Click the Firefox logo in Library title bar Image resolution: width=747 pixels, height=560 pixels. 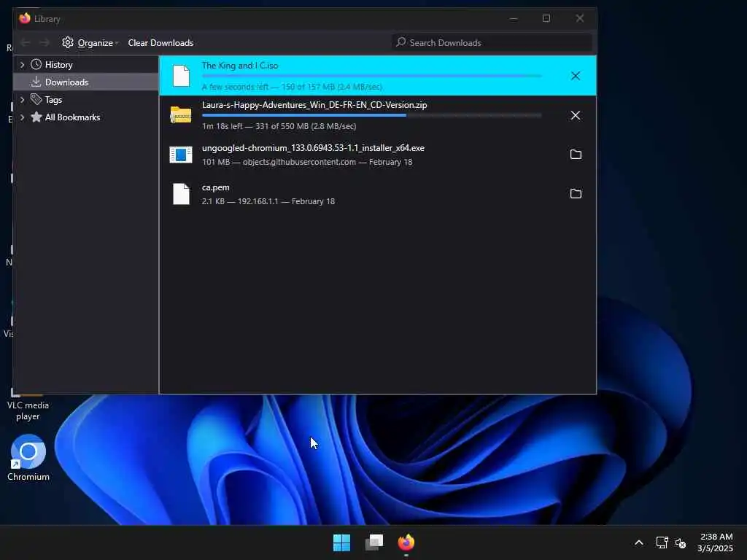coord(25,18)
